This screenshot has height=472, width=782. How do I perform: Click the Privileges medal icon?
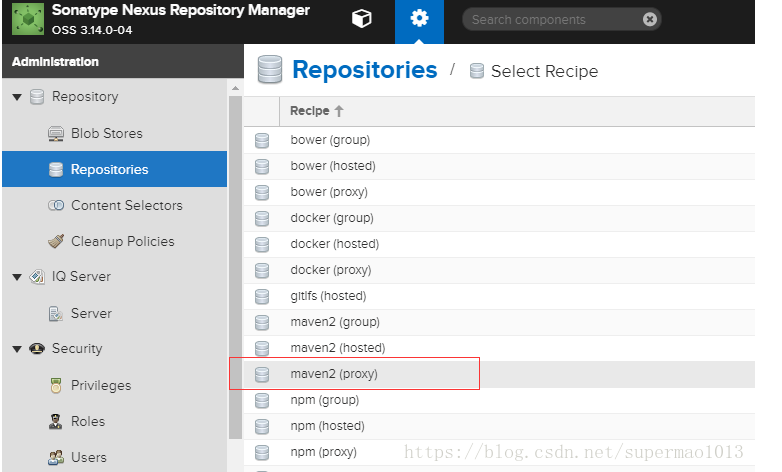point(56,386)
